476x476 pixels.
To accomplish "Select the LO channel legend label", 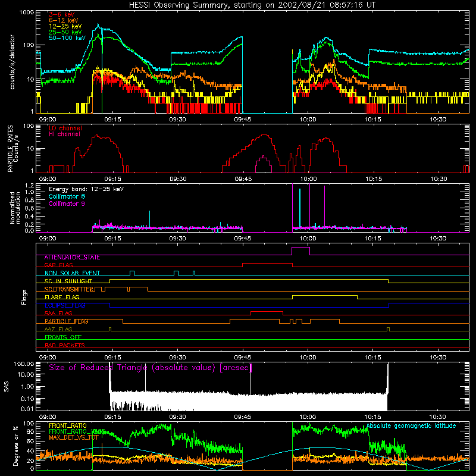I will pos(65,128).
